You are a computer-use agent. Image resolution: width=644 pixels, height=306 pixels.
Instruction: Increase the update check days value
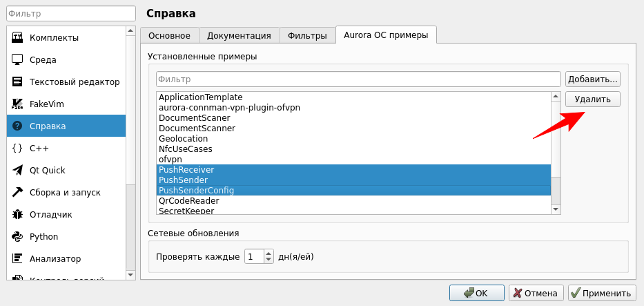(269, 253)
